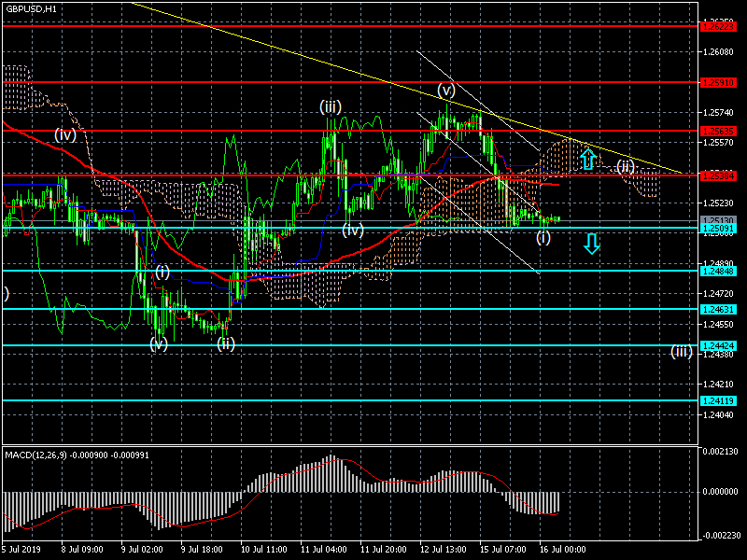Click the 9 Jul 02:00 time label
The image size is (747, 560).
[142, 550]
